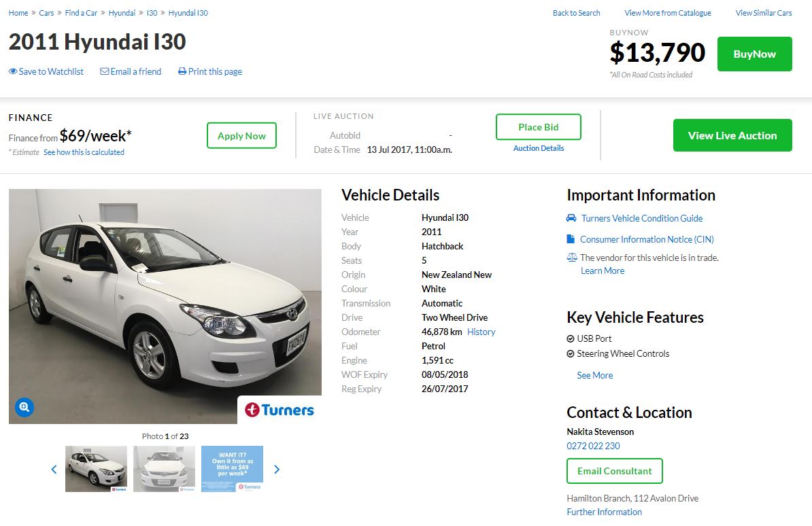
Task: Click the magnifier zoom icon on car photo
Action: click(x=24, y=407)
